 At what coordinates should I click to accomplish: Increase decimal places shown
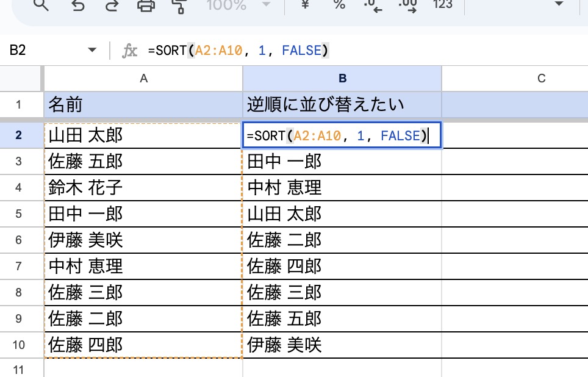click(x=407, y=5)
